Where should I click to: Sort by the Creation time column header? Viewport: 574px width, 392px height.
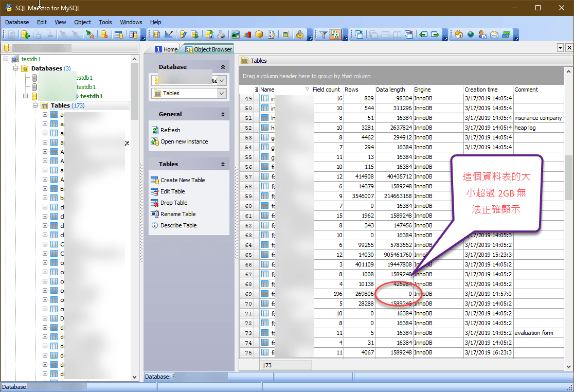(488, 90)
